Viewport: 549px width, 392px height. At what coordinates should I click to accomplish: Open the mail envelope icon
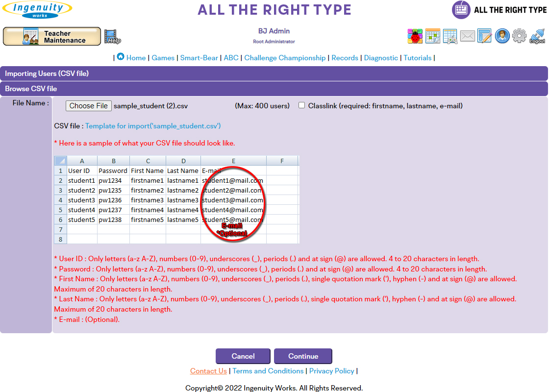point(467,36)
